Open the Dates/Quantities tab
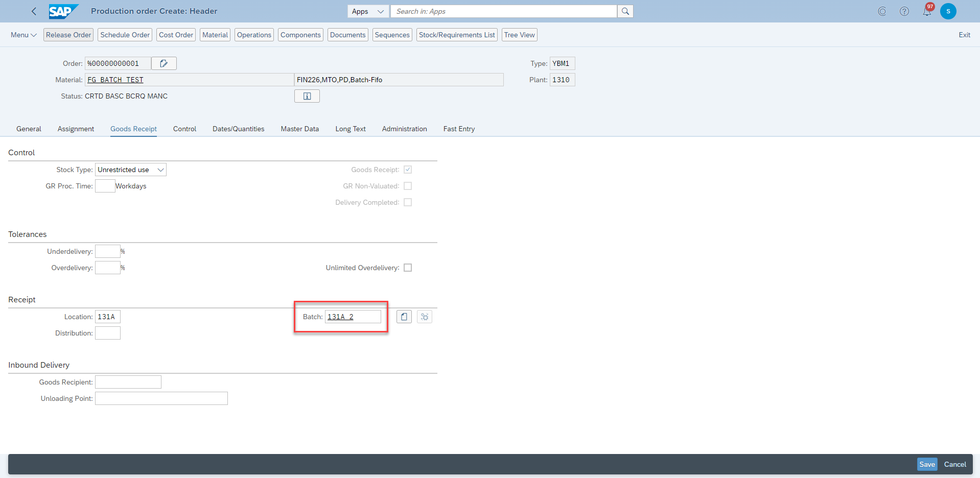The height and width of the screenshot is (478, 980). click(x=239, y=129)
